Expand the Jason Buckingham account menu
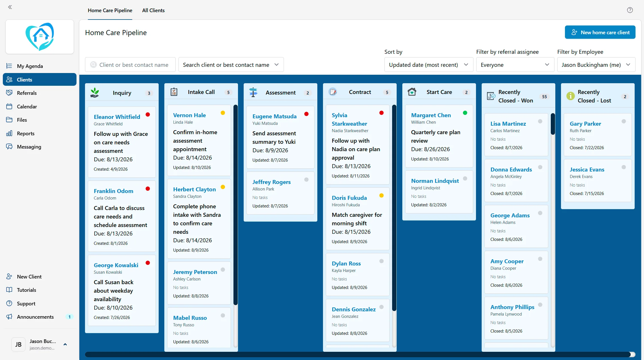 click(65, 344)
